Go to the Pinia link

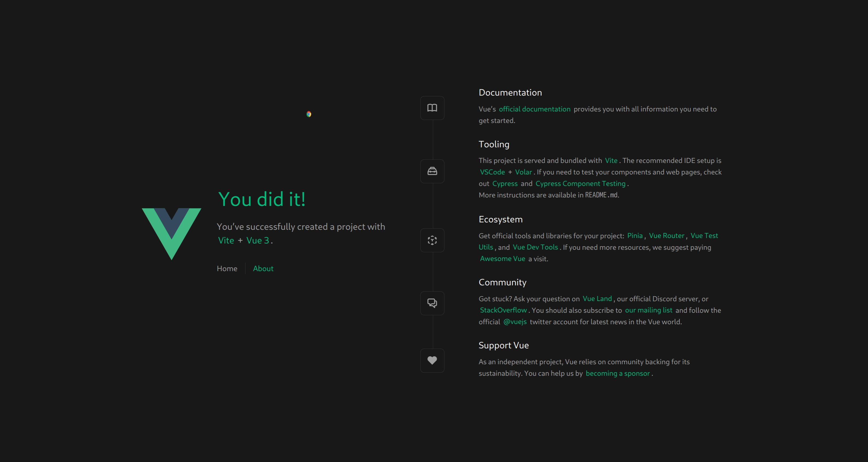click(x=635, y=236)
